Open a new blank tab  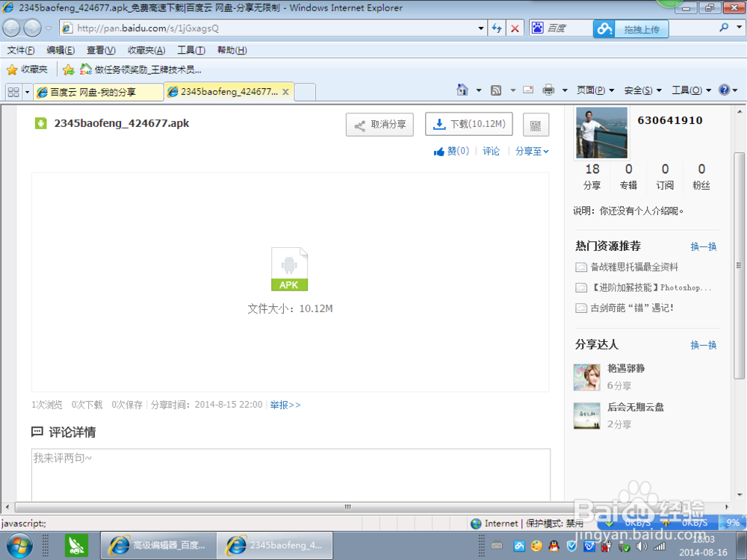[x=305, y=92]
